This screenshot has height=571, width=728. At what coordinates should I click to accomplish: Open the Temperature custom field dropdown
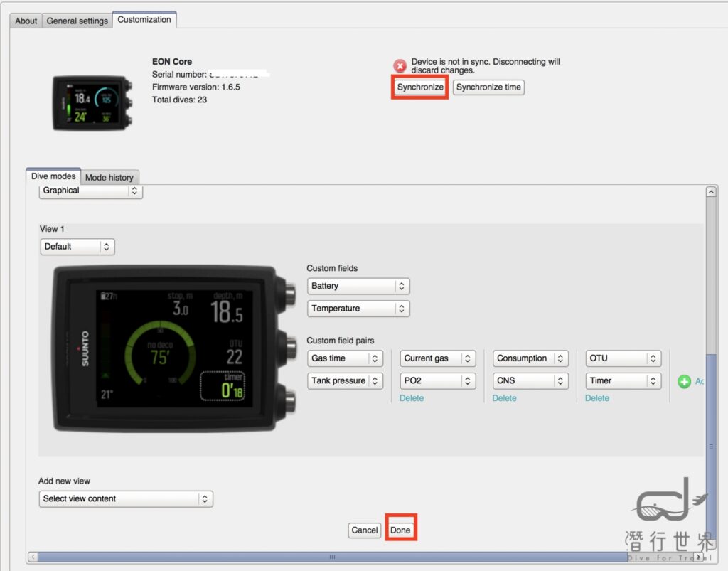(x=358, y=308)
